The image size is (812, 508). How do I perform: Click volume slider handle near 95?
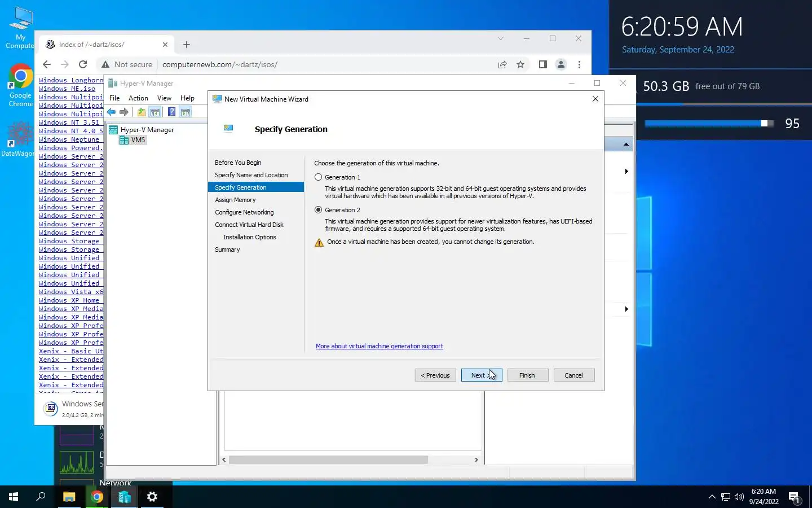pos(765,124)
